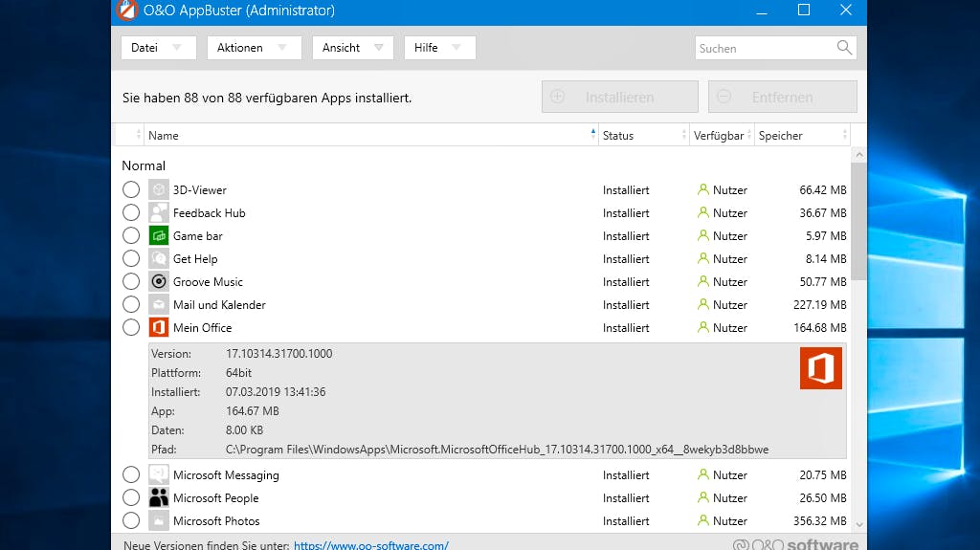Collapse the Normal group heading
The image size is (980, 550).
point(144,165)
